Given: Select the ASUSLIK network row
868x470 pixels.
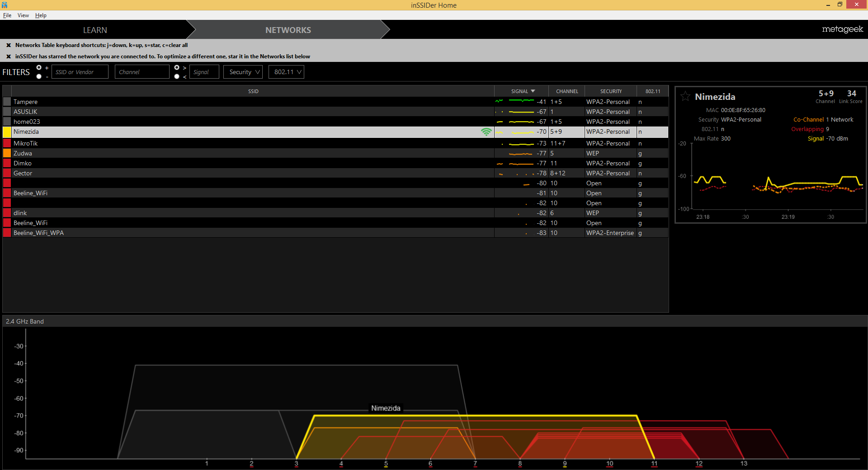Looking at the screenshot, I should pyautogui.click(x=335, y=112).
